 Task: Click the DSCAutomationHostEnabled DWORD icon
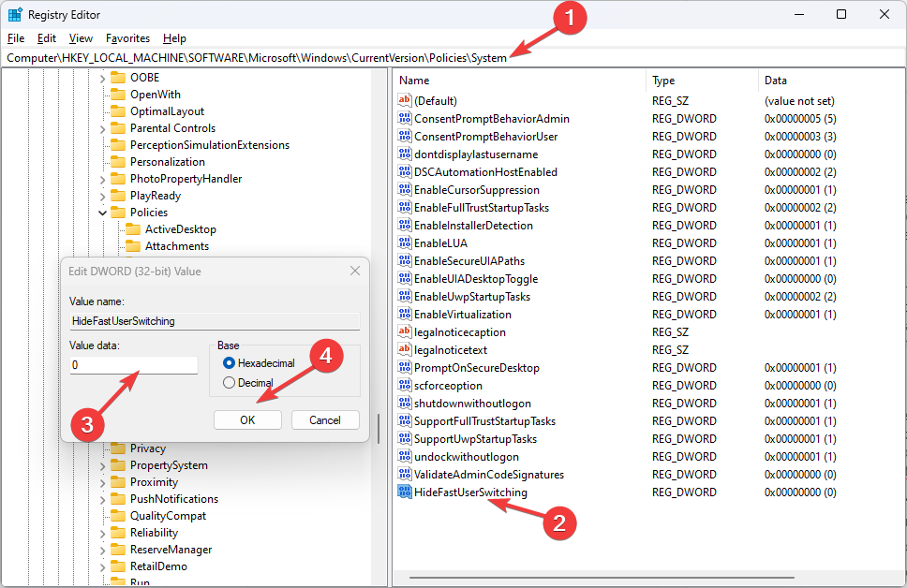(405, 171)
